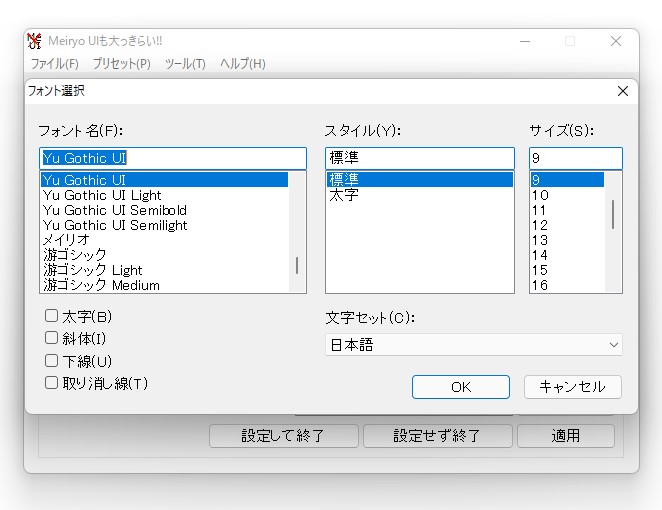Viewport: 662px width, 510px height.
Task: Select 游ゴシック Light font
Action: (x=165, y=270)
